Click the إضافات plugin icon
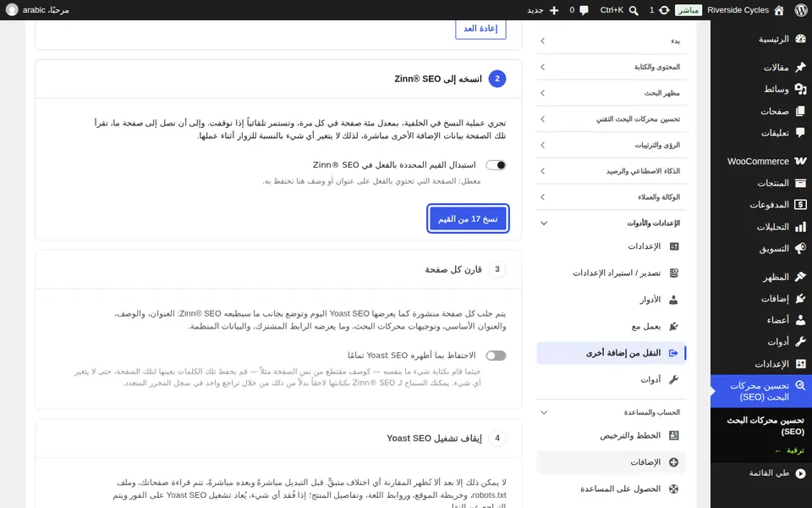Image resolution: width=812 pixels, height=508 pixels. pyautogui.click(x=801, y=299)
